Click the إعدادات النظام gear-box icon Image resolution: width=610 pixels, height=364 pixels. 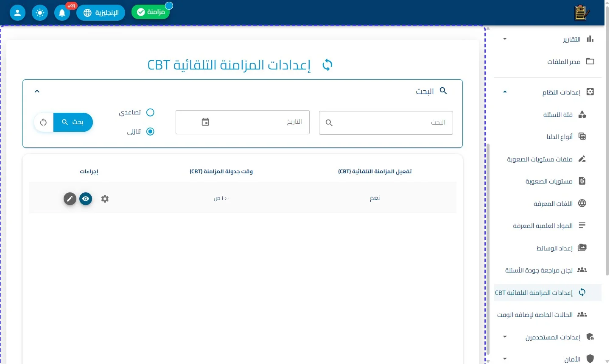tap(590, 92)
